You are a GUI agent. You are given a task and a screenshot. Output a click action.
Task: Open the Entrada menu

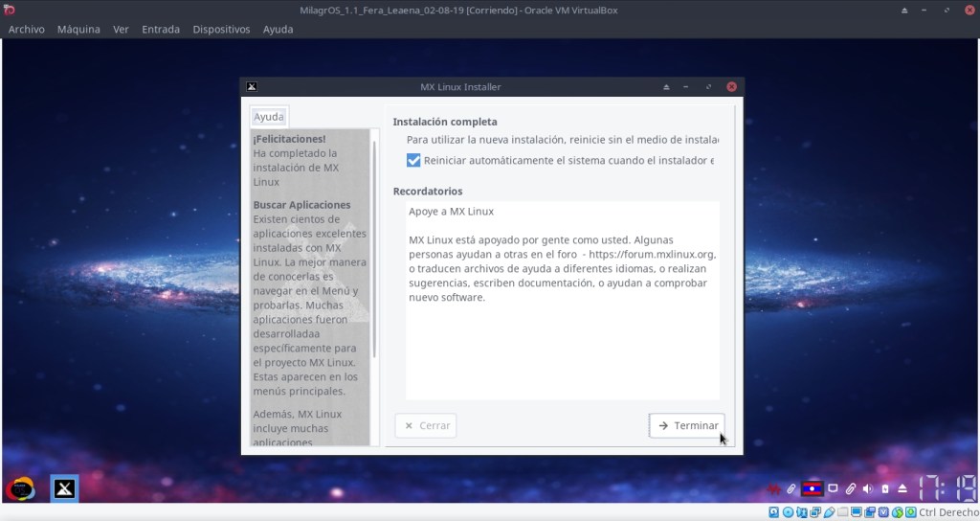[161, 30]
